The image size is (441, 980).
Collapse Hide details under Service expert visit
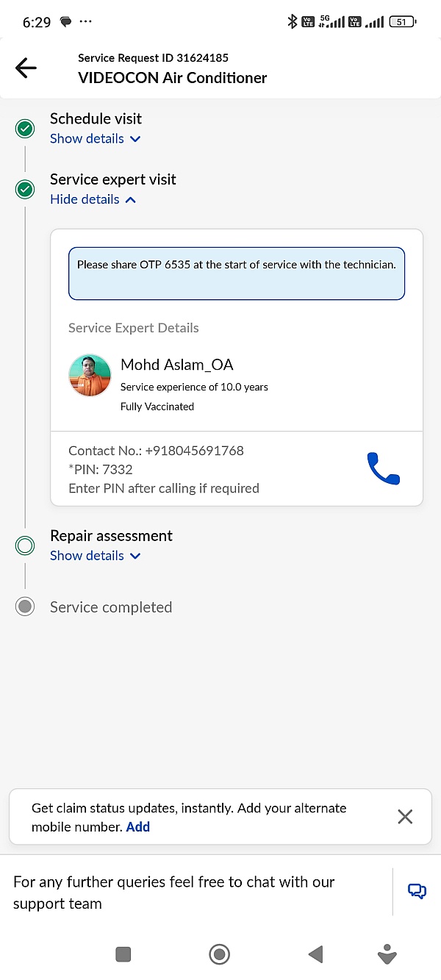(93, 199)
